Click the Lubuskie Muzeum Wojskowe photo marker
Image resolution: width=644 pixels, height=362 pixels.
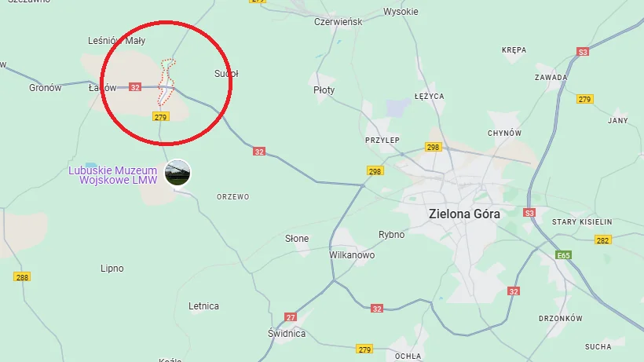177,173
